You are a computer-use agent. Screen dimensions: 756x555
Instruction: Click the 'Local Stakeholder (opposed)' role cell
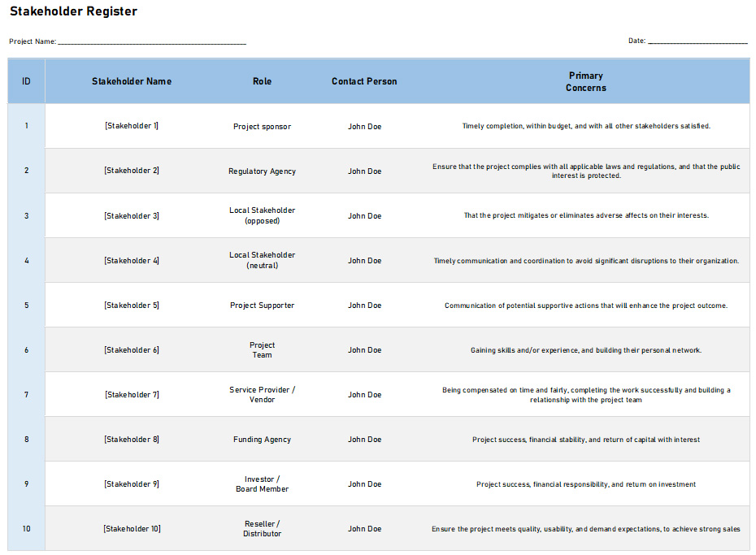coord(263,216)
